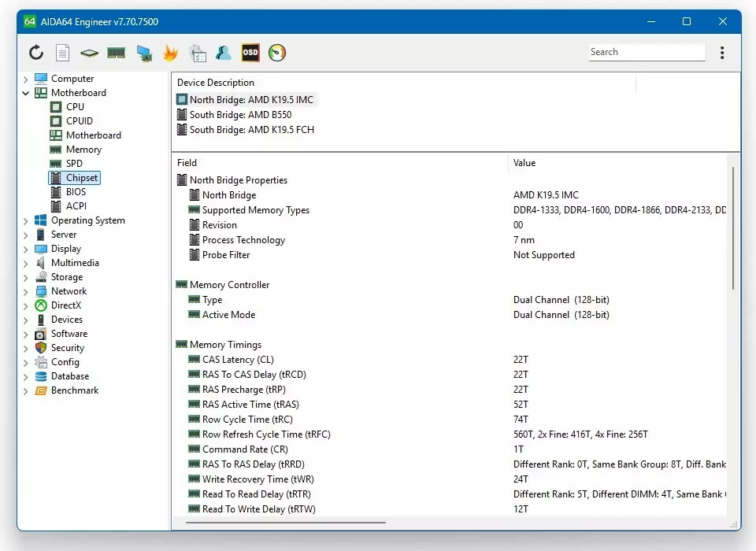
Task: Select the Row Refresh Cycle Time (tRFC) row
Action: [450, 435]
